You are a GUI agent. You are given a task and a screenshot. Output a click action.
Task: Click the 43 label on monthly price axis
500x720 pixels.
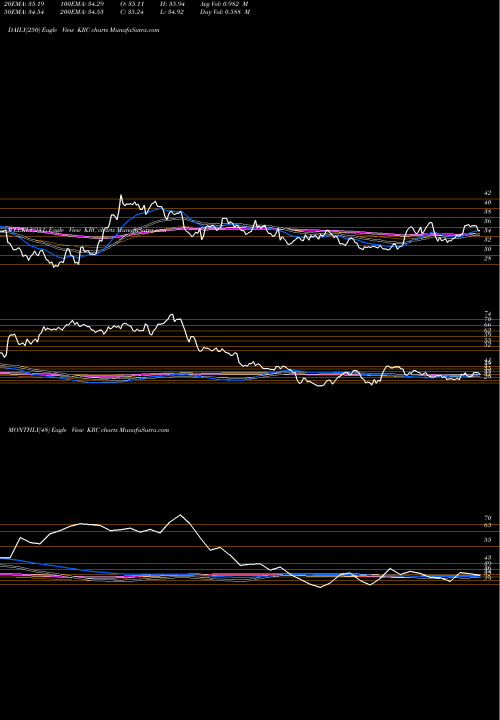488,557
